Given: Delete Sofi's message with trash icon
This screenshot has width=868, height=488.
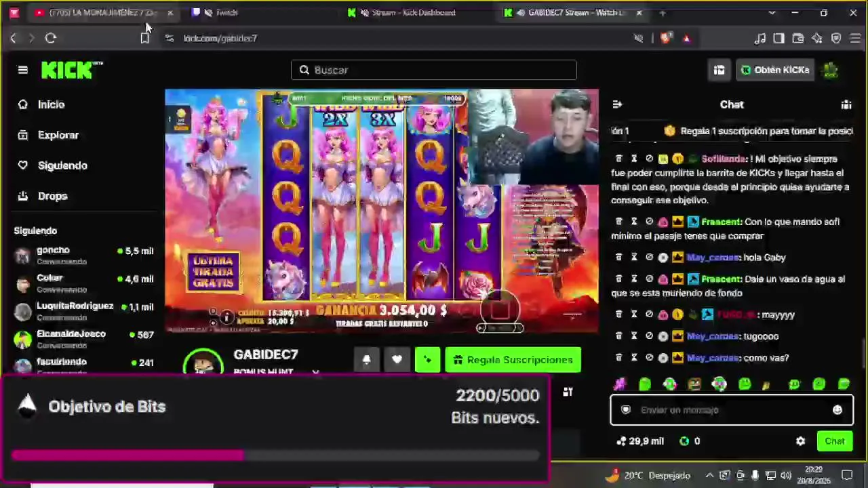Looking at the screenshot, I should [618, 159].
